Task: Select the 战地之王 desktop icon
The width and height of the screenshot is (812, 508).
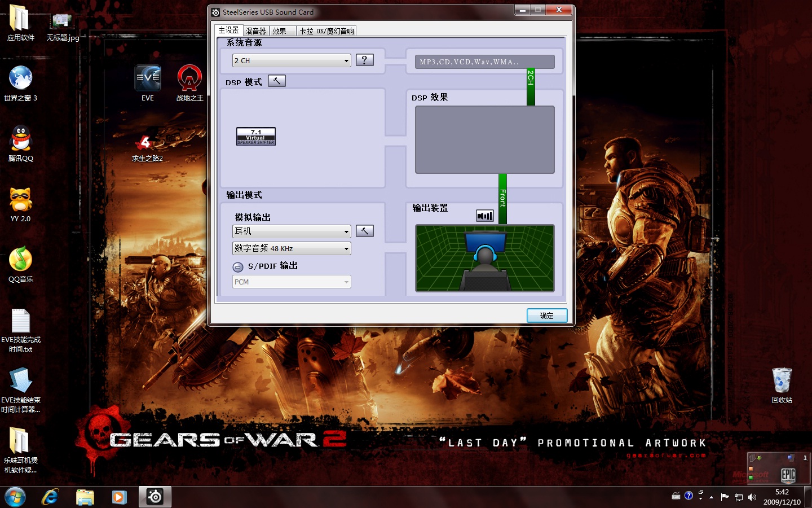Action: click(x=190, y=84)
